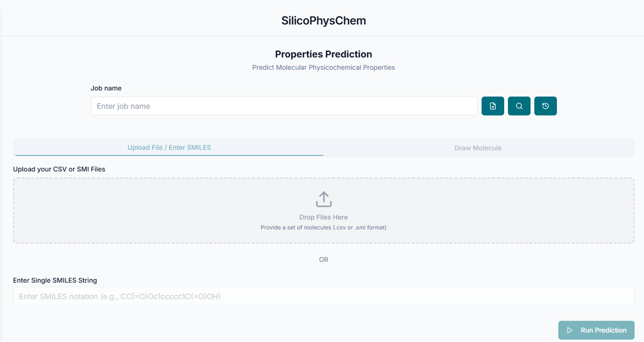Click the SilicoPhysChem title
The image size is (644, 342).
click(323, 20)
